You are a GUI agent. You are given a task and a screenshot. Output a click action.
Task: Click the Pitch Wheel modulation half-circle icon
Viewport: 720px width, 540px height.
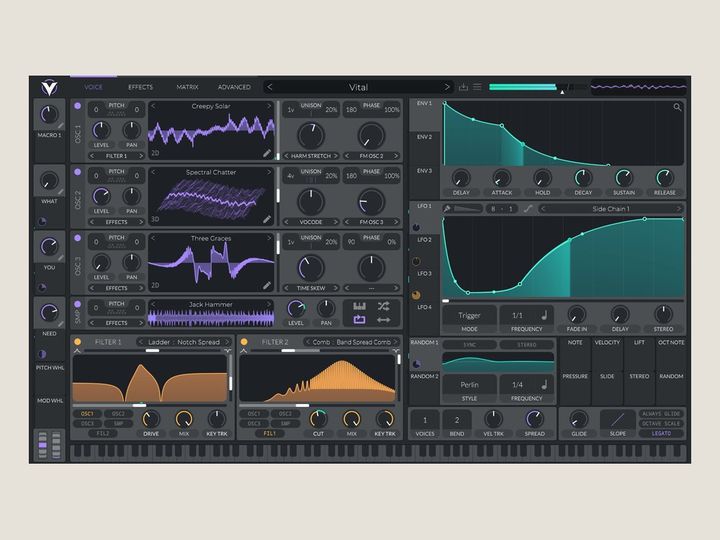click(42, 354)
